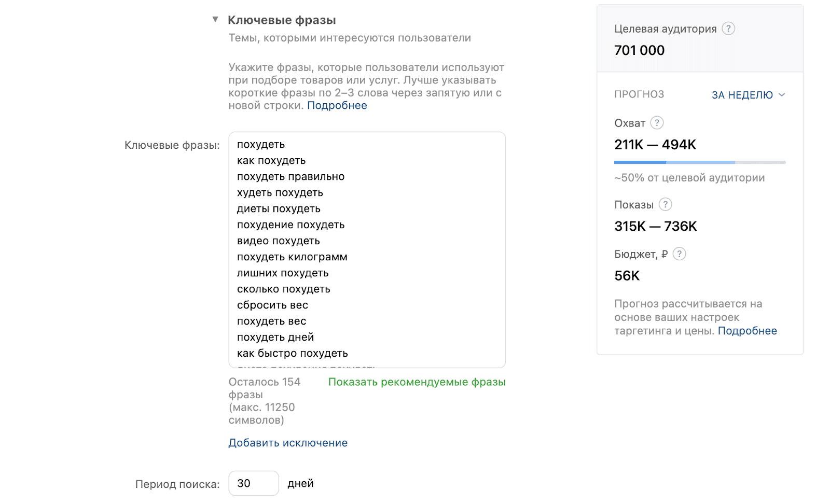This screenshot has width=830, height=504.
Task: Click the 'диеты похудеть' phrase line
Action: coord(279,209)
